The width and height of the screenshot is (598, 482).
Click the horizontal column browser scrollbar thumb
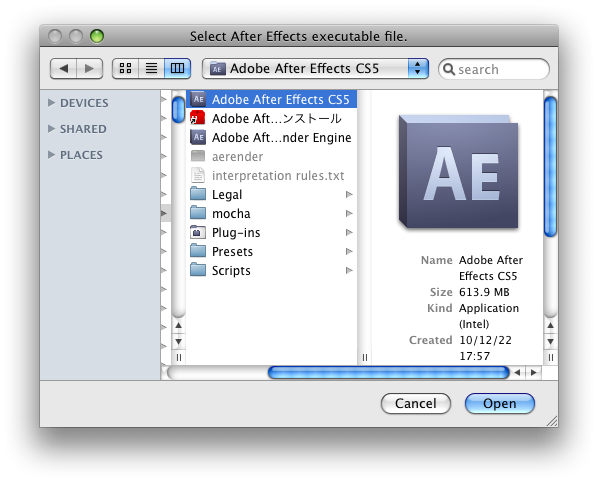tap(389, 372)
